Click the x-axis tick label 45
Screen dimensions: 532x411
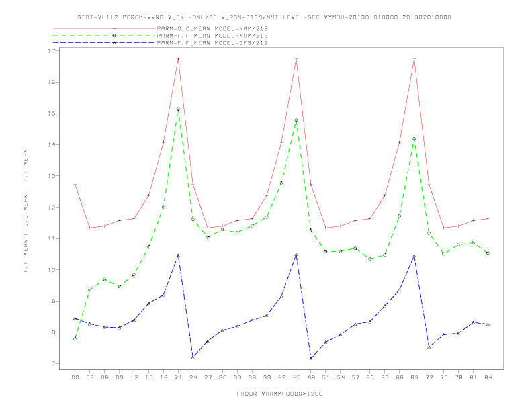pos(296,377)
